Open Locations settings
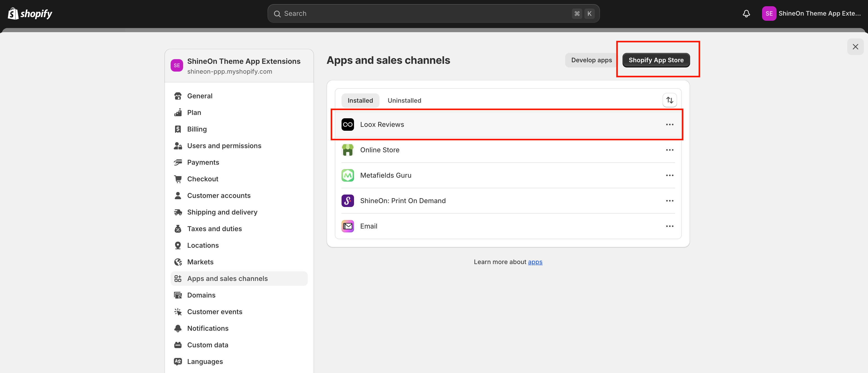The width and height of the screenshot is (868, 373). tap(239, 245)
